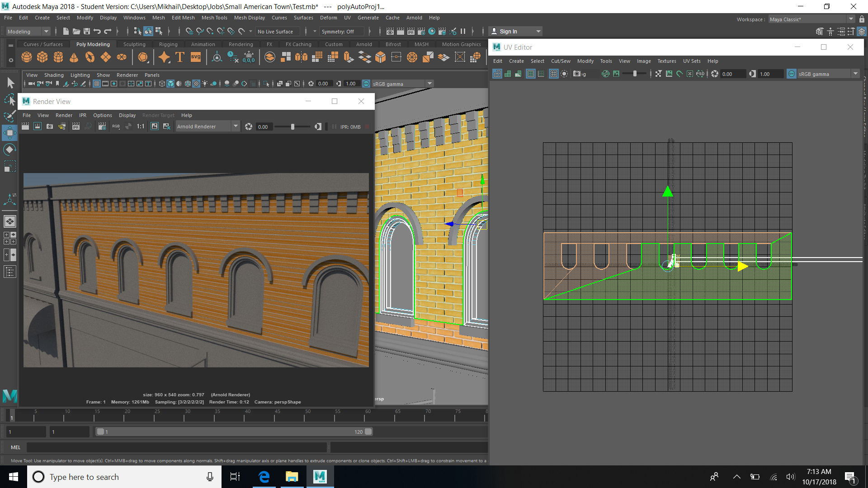Select the polygon Cube tool on the shelf

click(x=42, y=57)
